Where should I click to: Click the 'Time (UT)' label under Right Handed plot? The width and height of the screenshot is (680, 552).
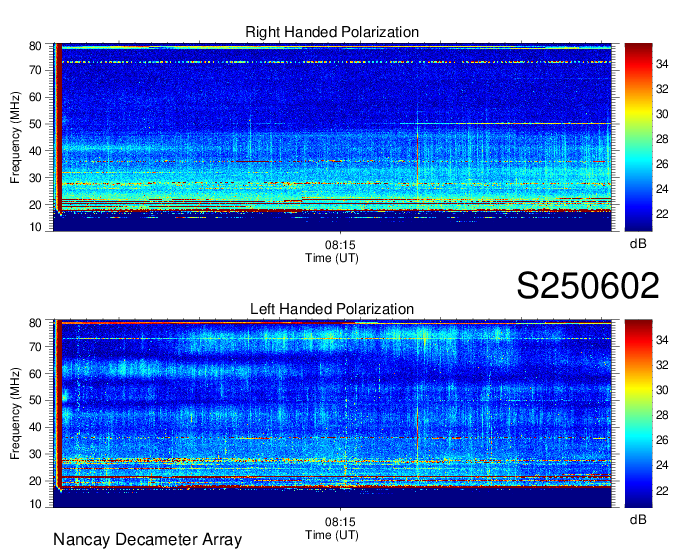pyautogui.click(x=332, y=258)
